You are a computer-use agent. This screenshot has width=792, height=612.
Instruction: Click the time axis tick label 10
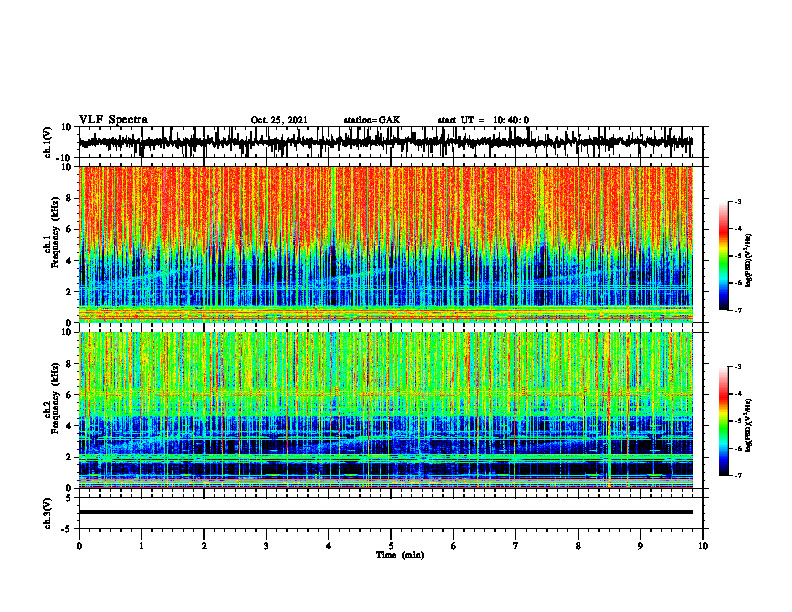[x=703, y=546]
